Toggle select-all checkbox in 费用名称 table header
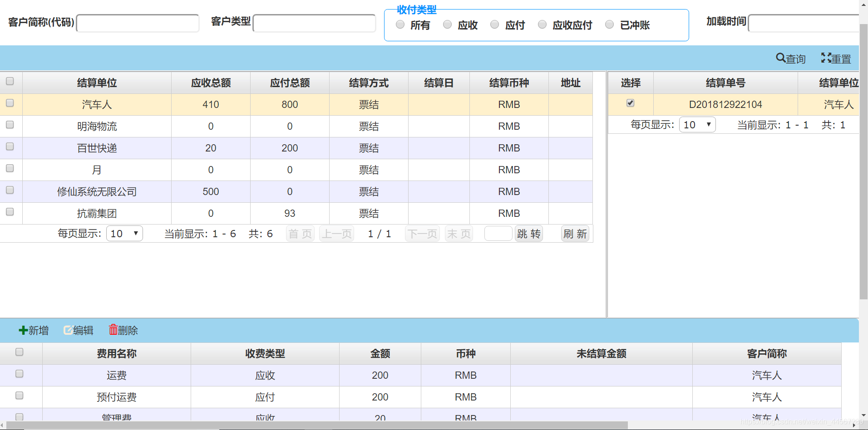 click(20, 352)
